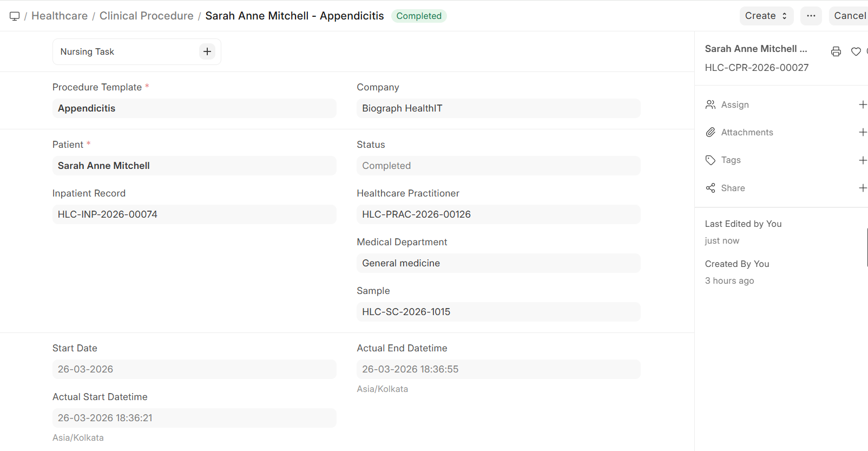Click the Inpatient Record HLC-INP-2026-00074 field
This screenshot has width=868, height=451.
pyautogui.click(x=194, y=214)
